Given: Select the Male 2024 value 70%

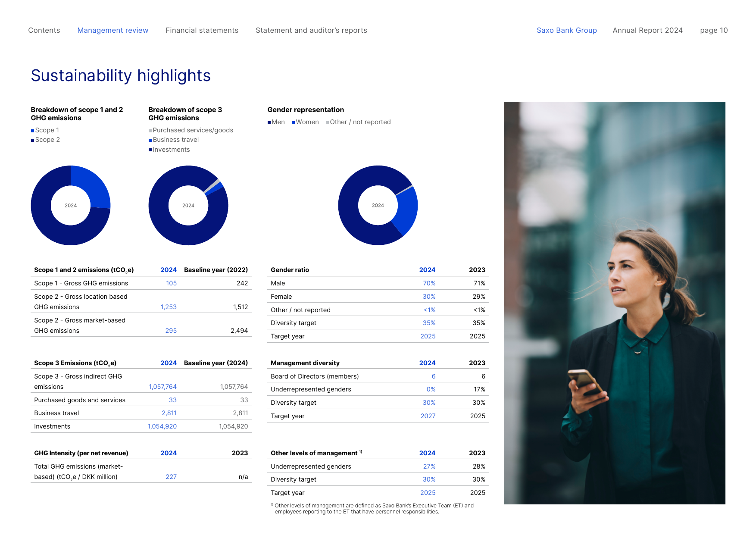Looking at the screenshot, I should (429, 283).
